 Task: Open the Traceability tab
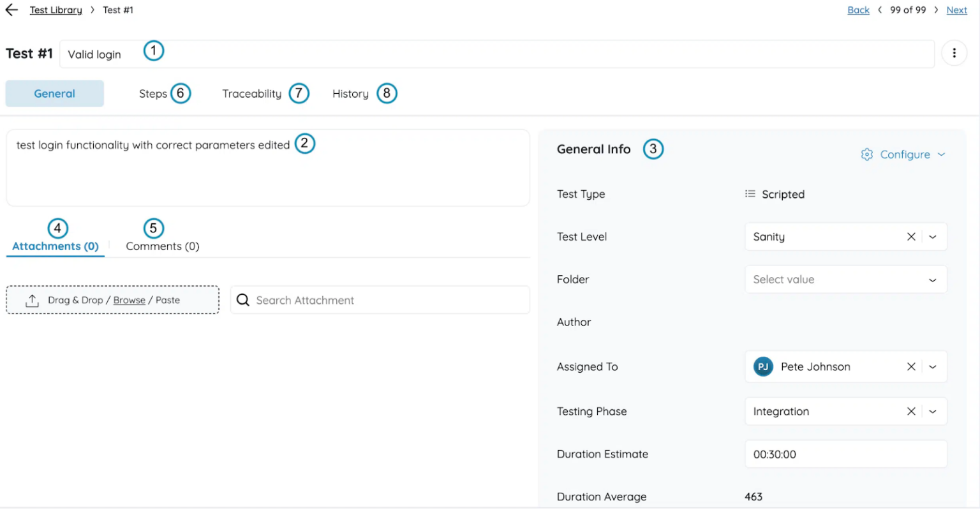click(252, 94)
